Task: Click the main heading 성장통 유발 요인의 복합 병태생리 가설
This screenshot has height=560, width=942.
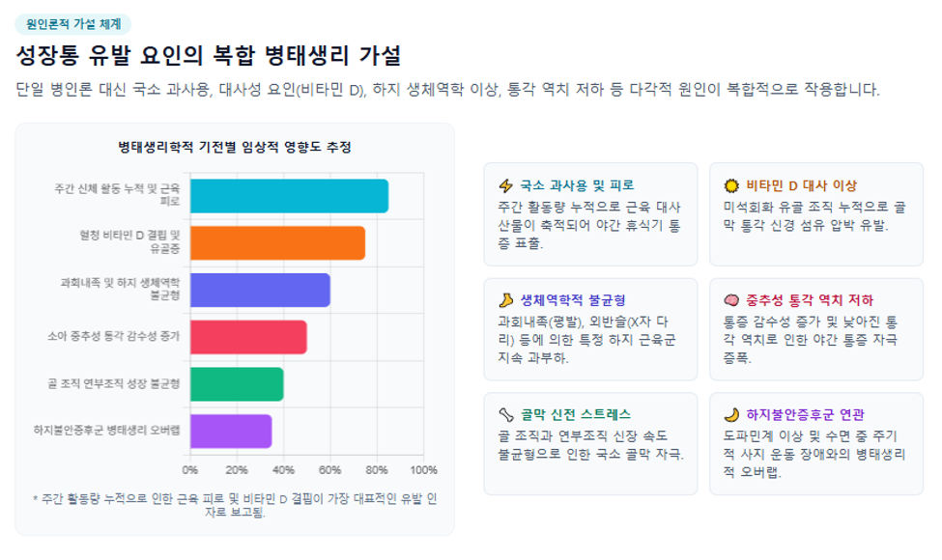Action: pyautogui.click(x=209, y=56)
